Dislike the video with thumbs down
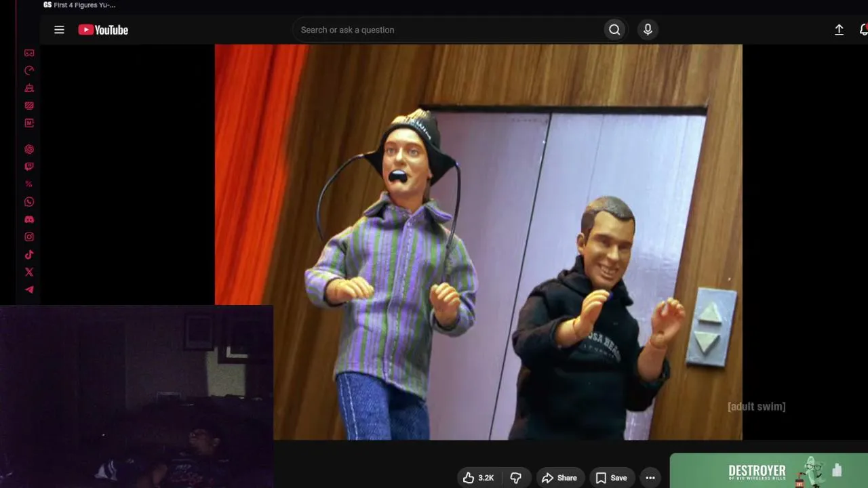Image resolution: width=868 pixels, height=488 pixels. pos(516,478)
